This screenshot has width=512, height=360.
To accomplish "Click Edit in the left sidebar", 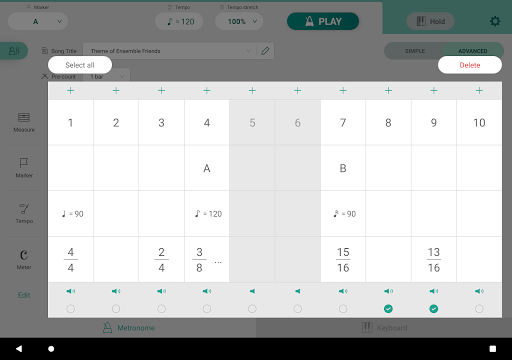I will tap(24, 295).
